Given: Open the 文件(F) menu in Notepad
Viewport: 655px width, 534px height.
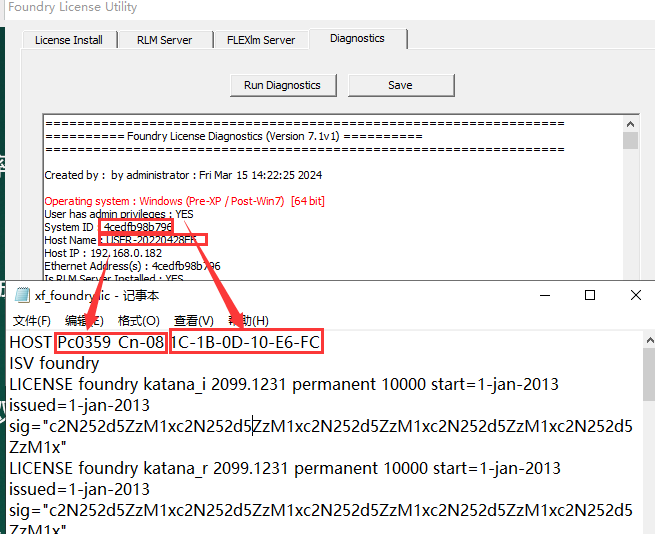Looking at the screenshot, I should tap(32, 320).
